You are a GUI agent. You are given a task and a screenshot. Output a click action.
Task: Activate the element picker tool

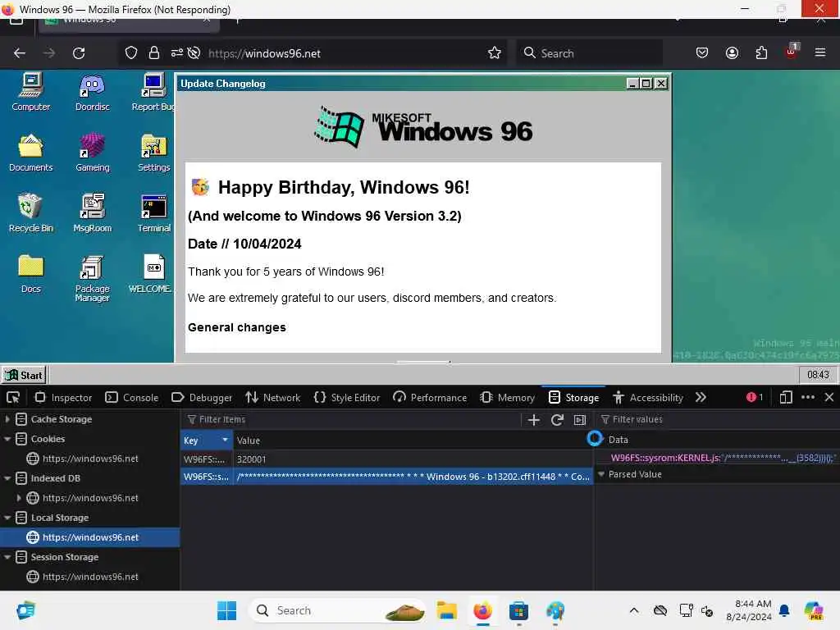[x=13, y=398]
